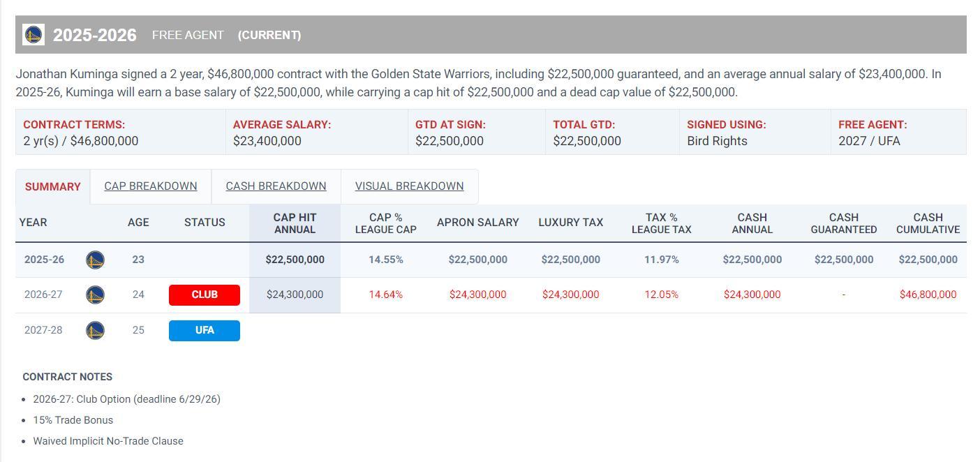Click the red CLUB status badge
980x462 pixels.
click(205, 295)
